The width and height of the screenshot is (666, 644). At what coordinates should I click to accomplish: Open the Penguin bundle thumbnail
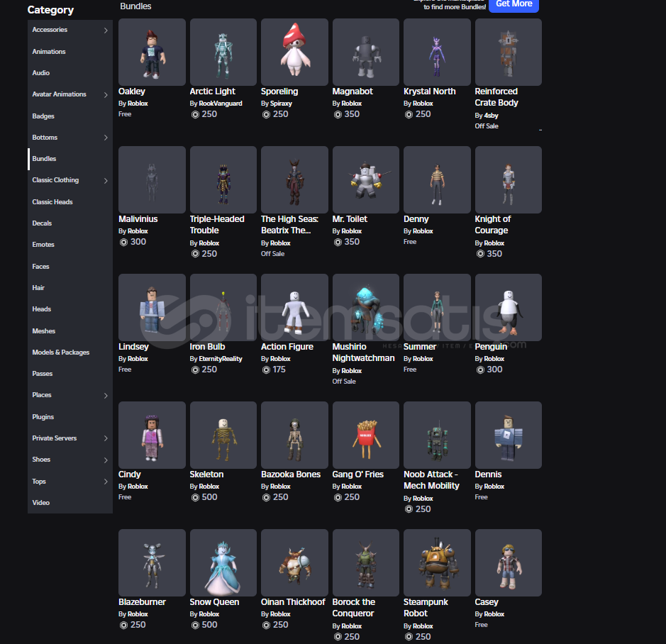509,307
